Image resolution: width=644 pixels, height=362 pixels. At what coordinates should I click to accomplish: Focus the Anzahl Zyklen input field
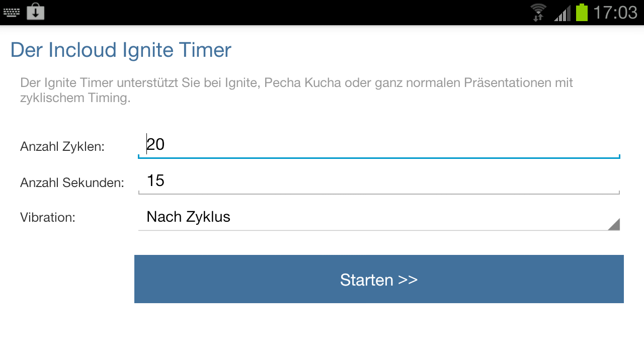click(x=378, y=145)
